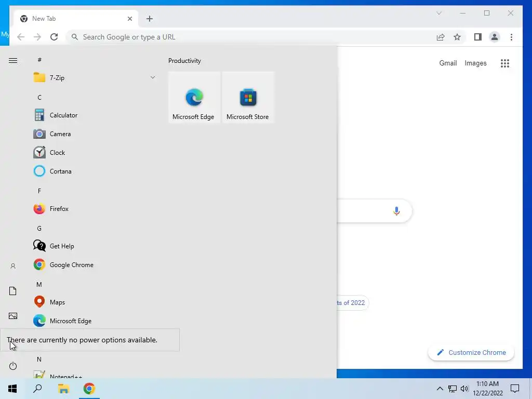Open Maps from the app list

pyautogui.click(x=95, y=302)
